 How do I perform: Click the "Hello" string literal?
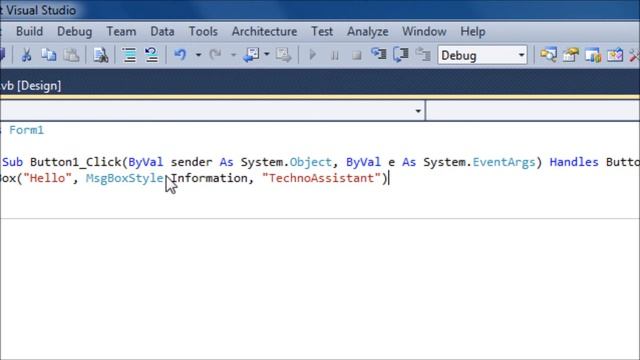pos(47,178)
